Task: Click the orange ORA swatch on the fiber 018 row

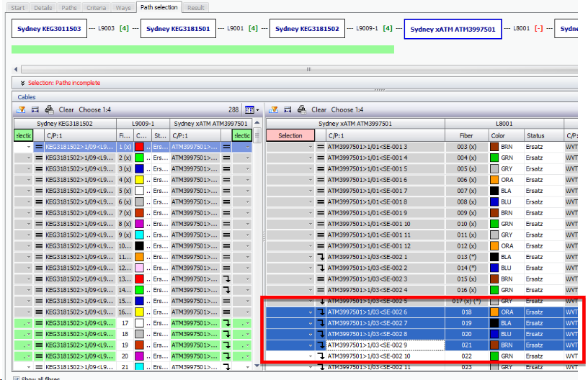Action: (x=494, y=312)
